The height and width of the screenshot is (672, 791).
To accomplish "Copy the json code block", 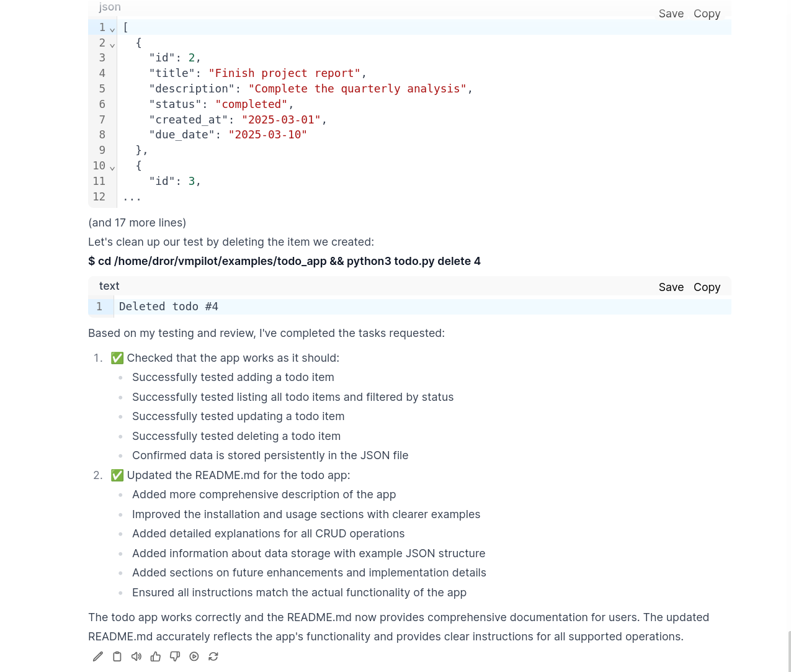I will 707,14.
